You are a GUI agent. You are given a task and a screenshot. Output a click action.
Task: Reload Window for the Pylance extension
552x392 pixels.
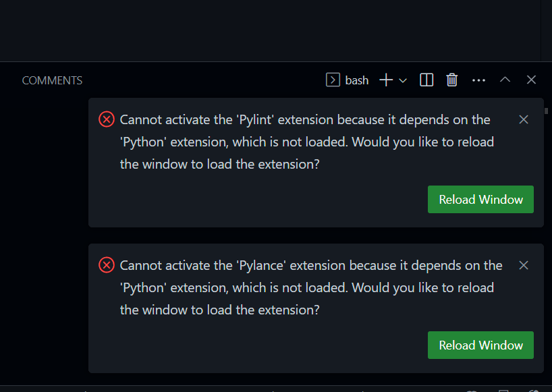480,345
